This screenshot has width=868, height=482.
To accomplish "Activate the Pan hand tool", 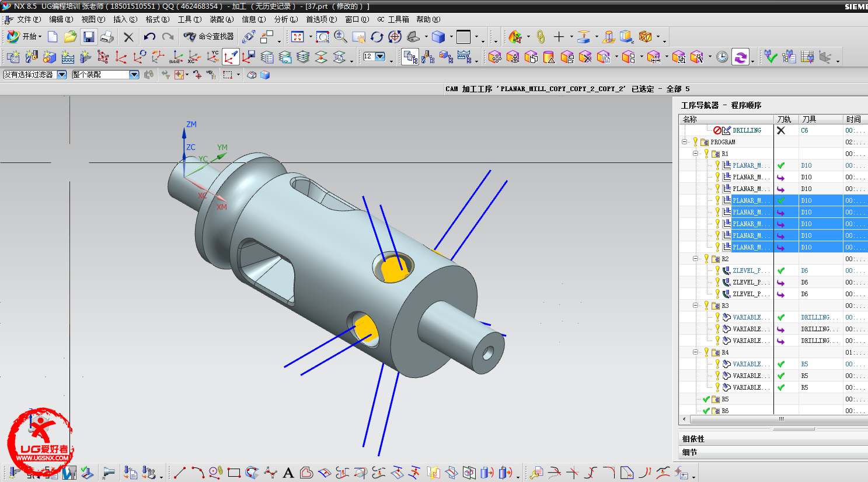I will point(358,37).
